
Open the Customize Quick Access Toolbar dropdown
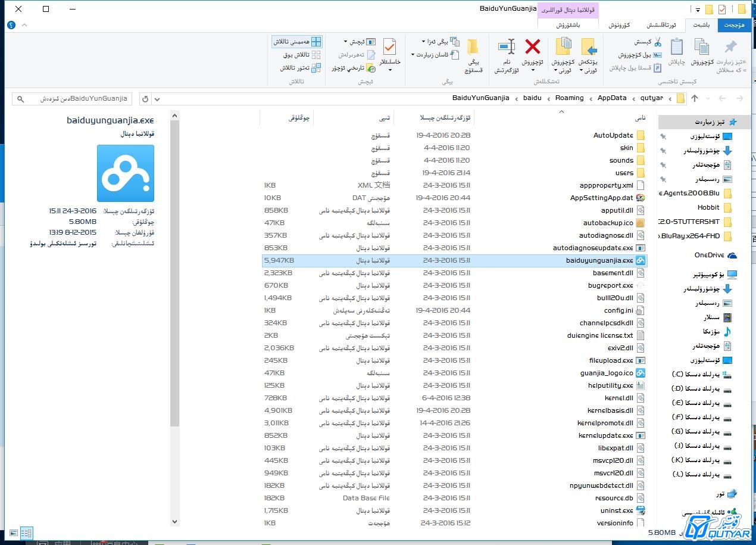697,10
